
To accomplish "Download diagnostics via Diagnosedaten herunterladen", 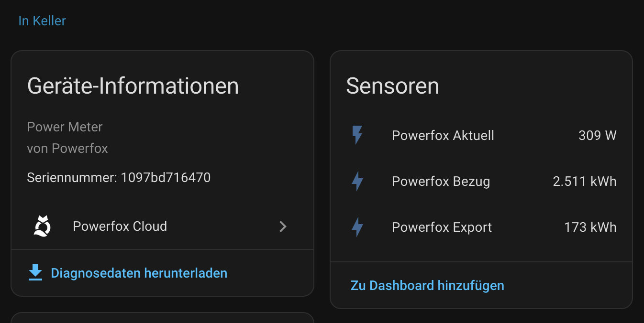I will [x=139, y=273].
